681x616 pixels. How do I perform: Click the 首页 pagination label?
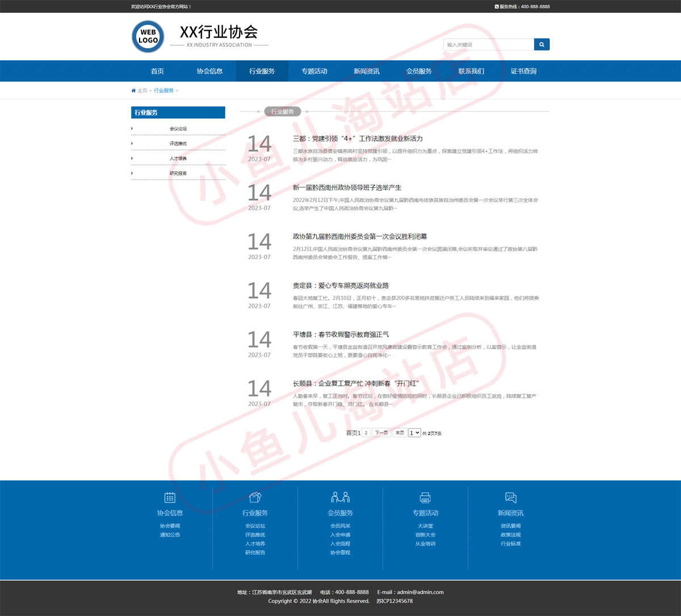[x=352, y=433]
